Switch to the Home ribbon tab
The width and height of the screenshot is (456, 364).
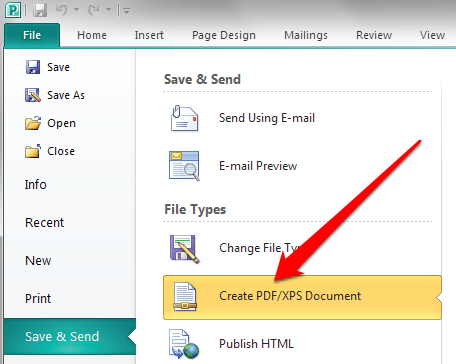[x=92, y=35]
